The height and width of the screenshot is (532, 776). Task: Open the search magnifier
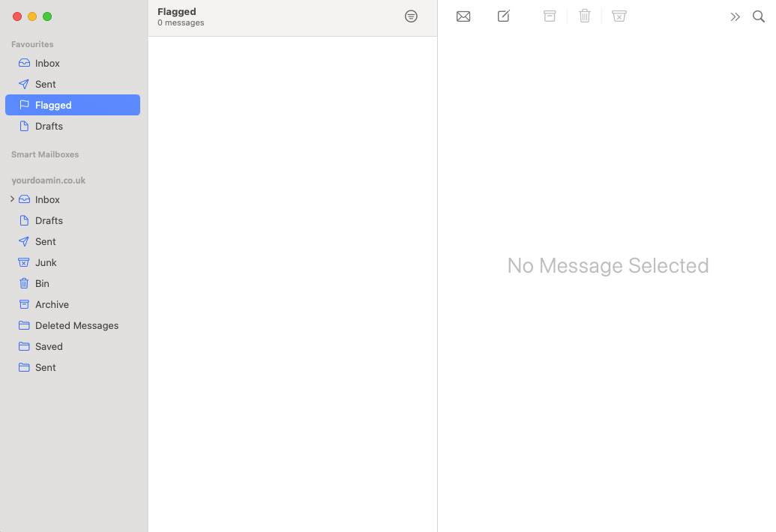coord(758,16)
